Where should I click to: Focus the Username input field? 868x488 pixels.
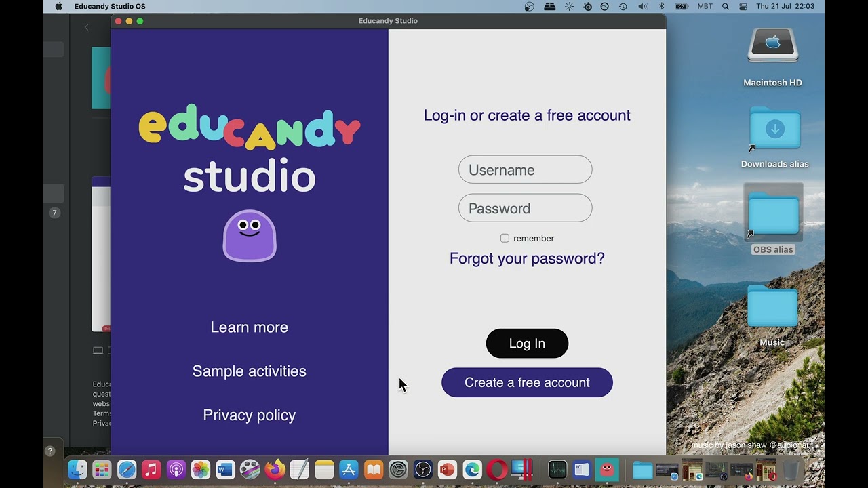[525, 169]
